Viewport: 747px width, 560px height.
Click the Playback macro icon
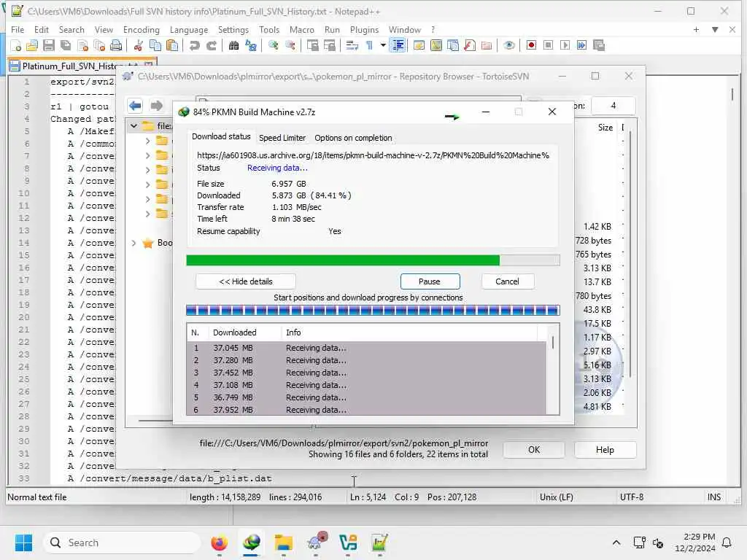565,46
